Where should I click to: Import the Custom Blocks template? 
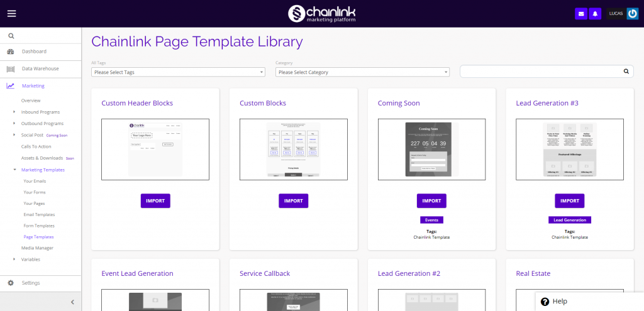[x=294, y=200]
